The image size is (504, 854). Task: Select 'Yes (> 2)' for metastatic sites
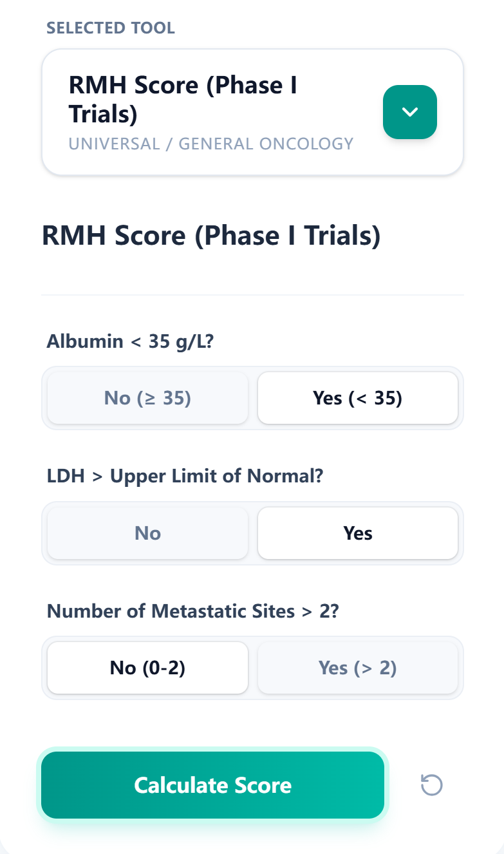[x=358, y=668]
